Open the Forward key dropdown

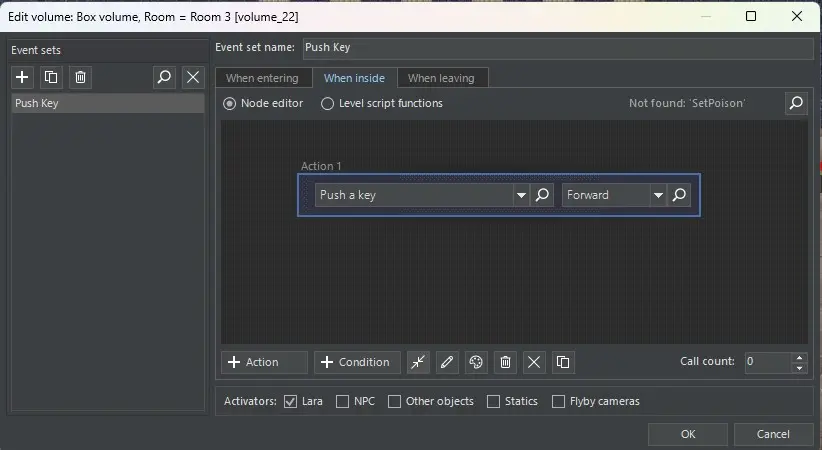[x=658, y=195]
